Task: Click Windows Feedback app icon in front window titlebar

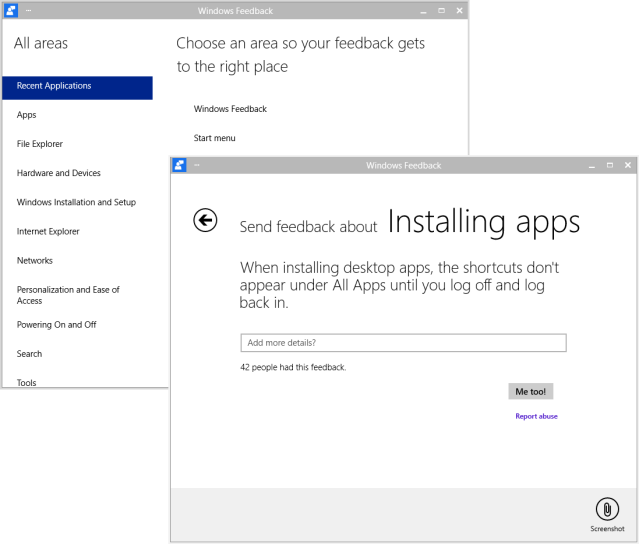Action: click(x=179, y=165)
